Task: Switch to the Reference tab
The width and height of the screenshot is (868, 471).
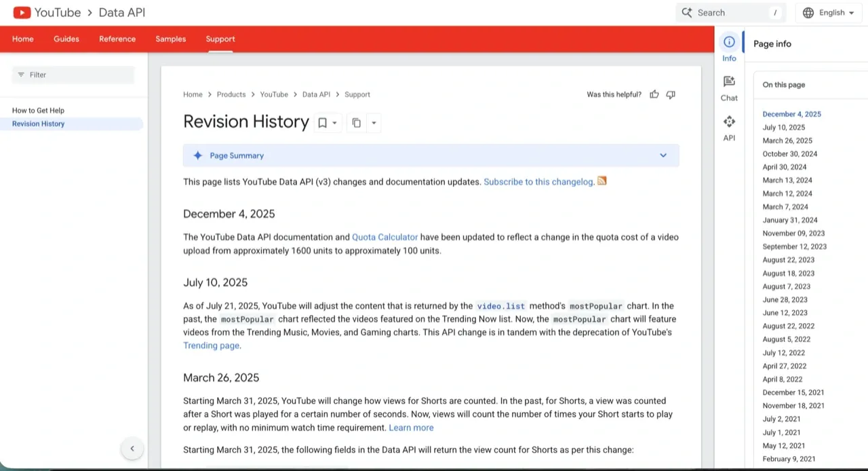Action: pyautogui.click(x=117, y=39)
